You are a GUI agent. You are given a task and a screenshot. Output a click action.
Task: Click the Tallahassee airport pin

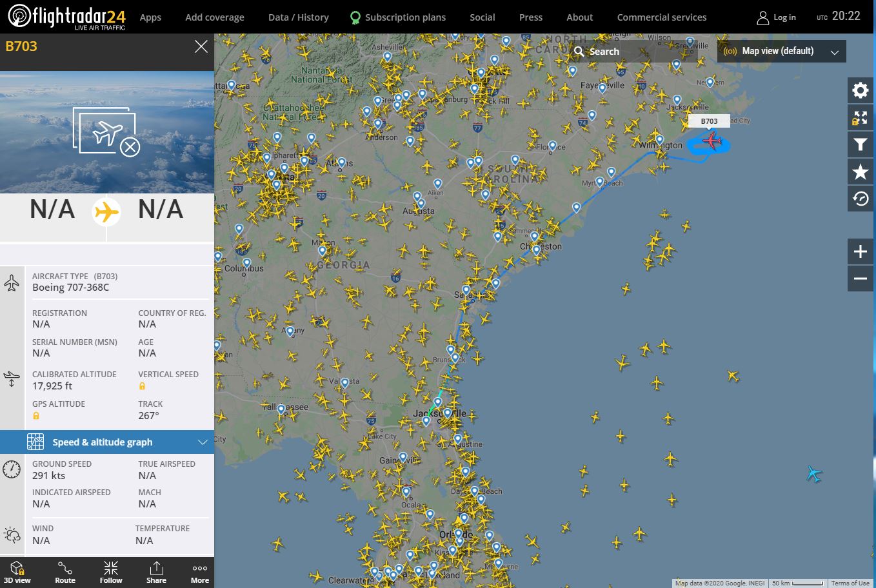[x=281, y=409]
